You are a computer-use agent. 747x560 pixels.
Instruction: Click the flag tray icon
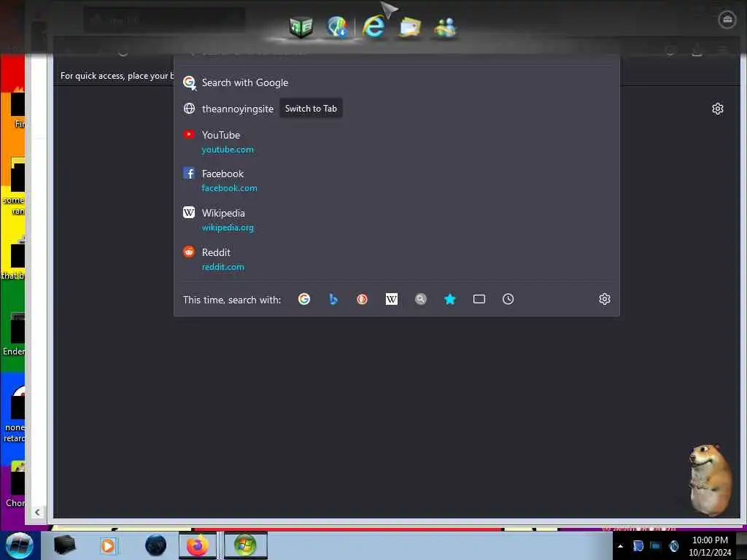click(x=638, y=546)
